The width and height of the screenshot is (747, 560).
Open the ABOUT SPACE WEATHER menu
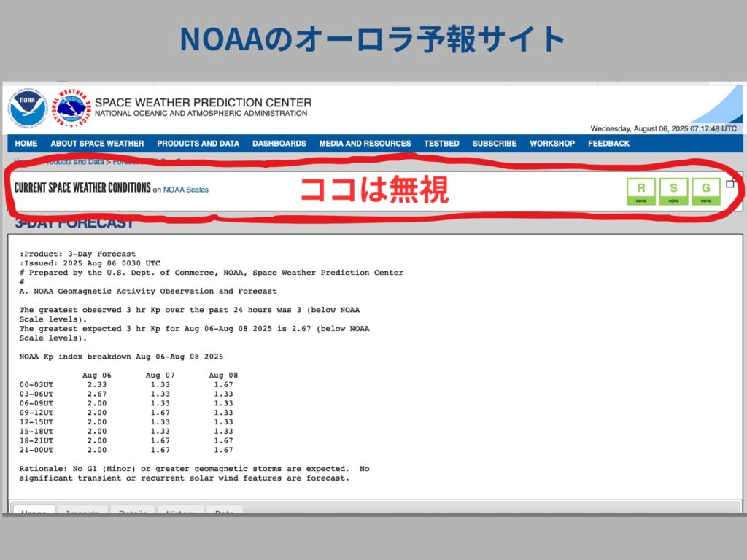coord(97,144)
